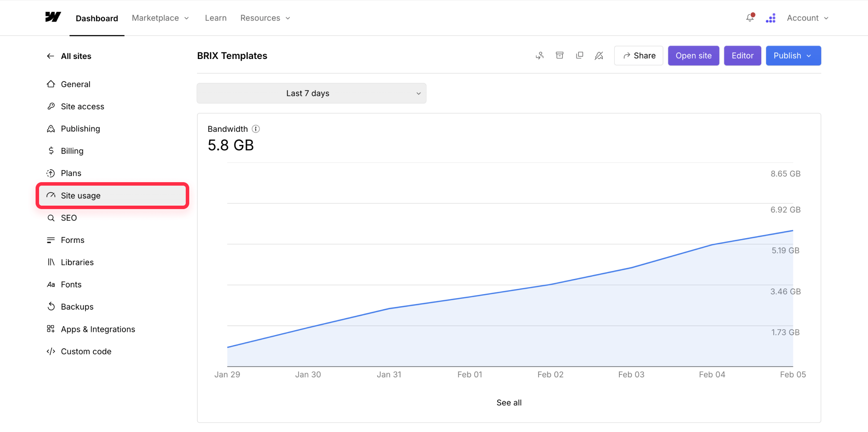Click the Forms lines icon

51,240
